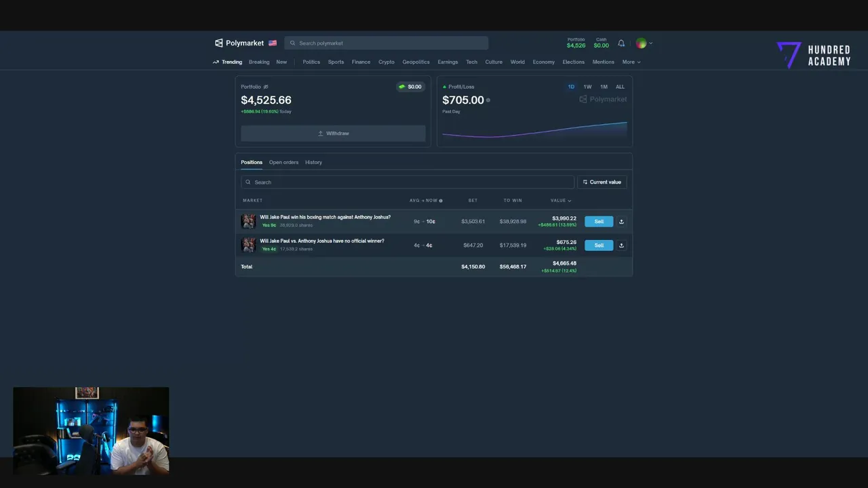Go to Culture markets
Image resolution: width=868 pixels, height=488 pixels.
[x=494, y=62]
